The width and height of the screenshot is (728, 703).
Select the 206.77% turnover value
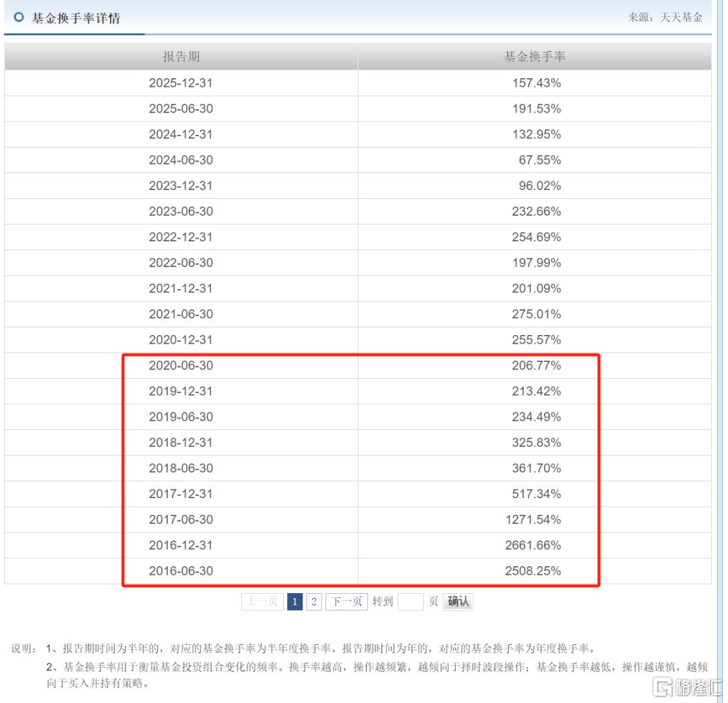[x=537, y=365]
